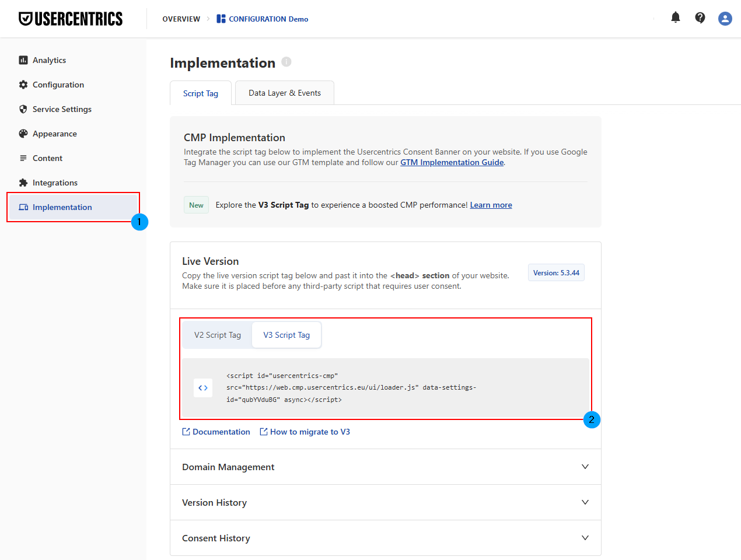The image size is (741, 560).
Task: Expand Version History section
Action: point(386,502)
